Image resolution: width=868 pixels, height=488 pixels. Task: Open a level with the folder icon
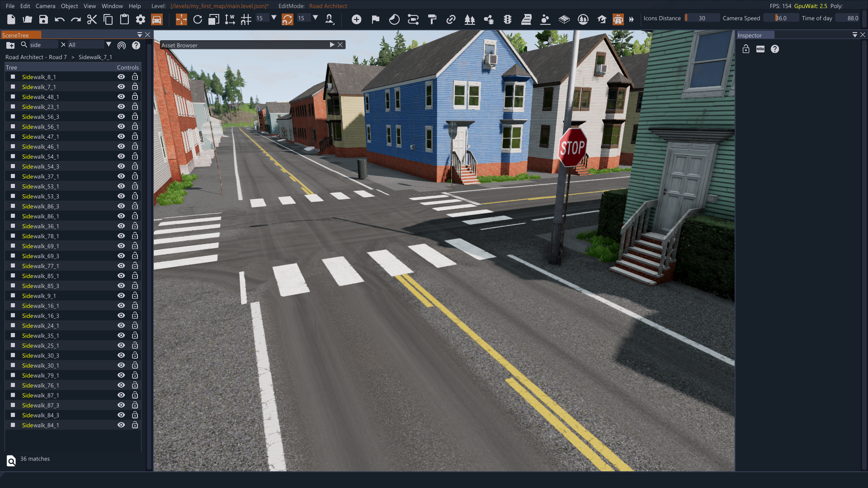pyautogui.click(x=28, y=19)
